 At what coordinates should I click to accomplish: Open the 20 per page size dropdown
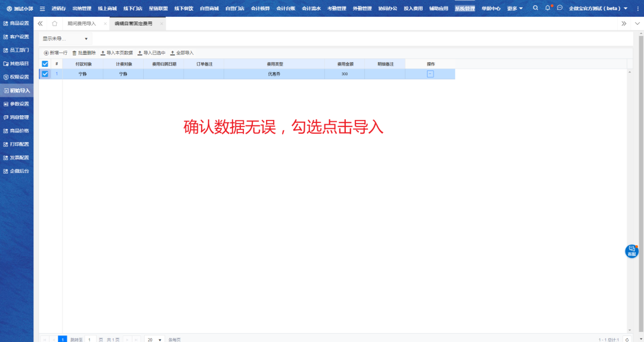[x=154, y=339]
